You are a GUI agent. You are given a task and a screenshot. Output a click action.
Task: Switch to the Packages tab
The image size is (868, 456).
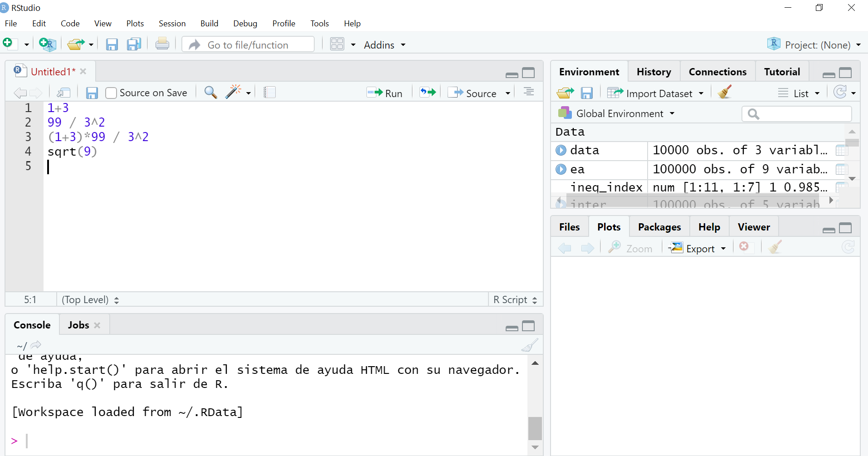(x=659, y=227)
